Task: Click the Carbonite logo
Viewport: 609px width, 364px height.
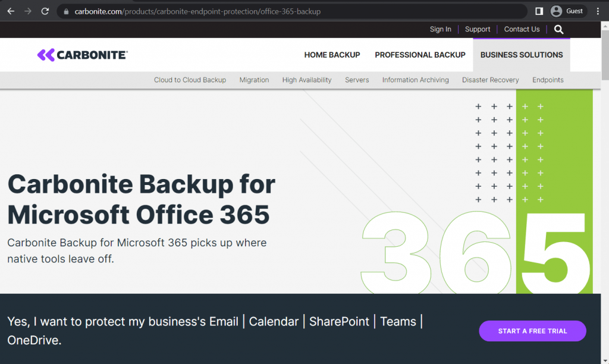Action: [x=82, y=55]
